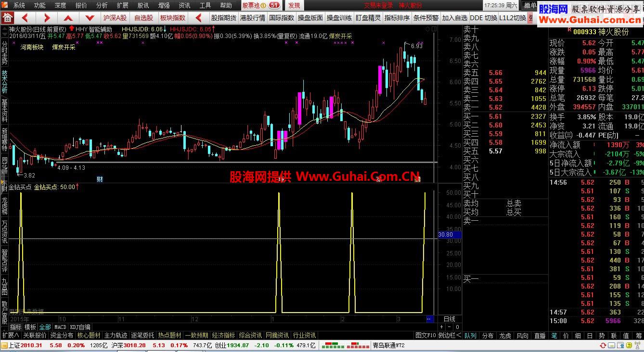Click the HHY 智能辅助 indicator label
The width and height of the screenshot is (644, 352).
click(x=94, y=29)
